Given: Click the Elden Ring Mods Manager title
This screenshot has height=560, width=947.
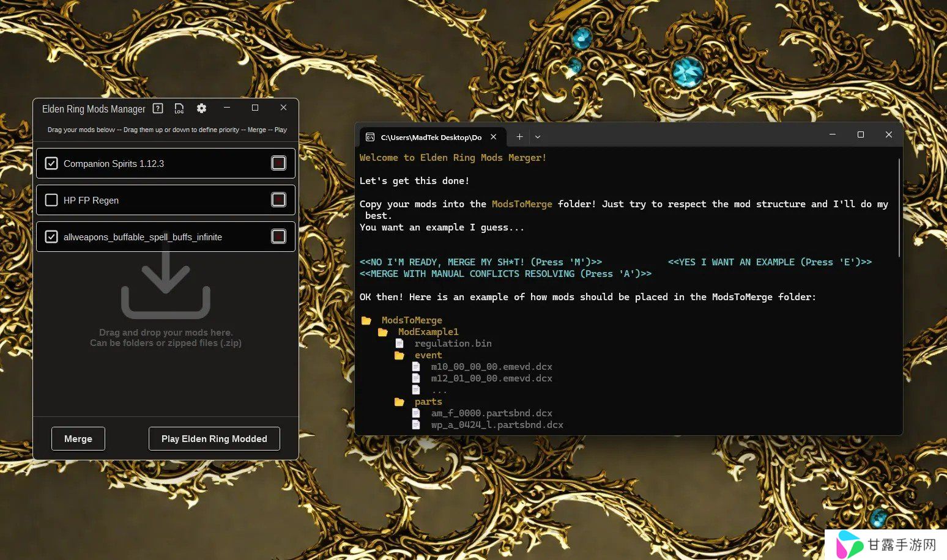Looking at the screenshot, I should pyautogui.click(x=94, y=109).
